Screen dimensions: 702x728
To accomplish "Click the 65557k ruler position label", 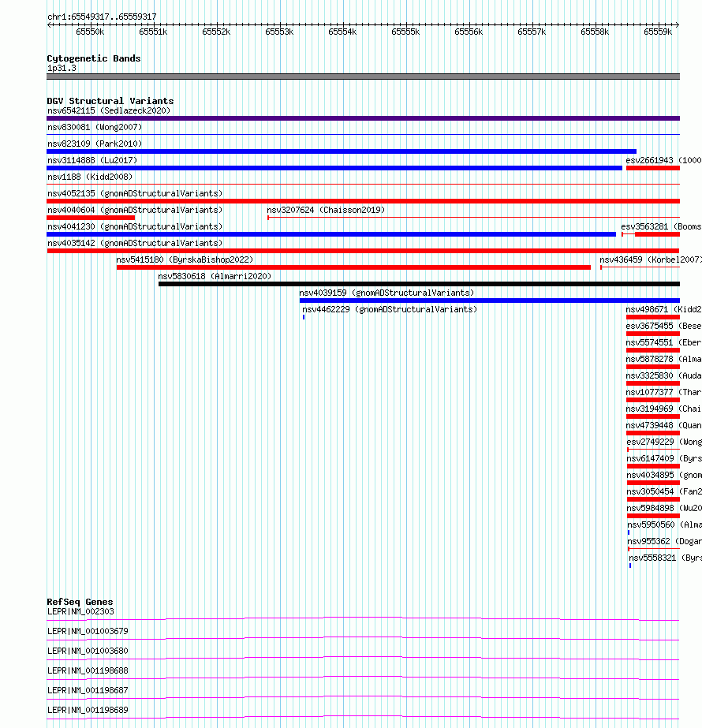I will [x=532, y=32].
